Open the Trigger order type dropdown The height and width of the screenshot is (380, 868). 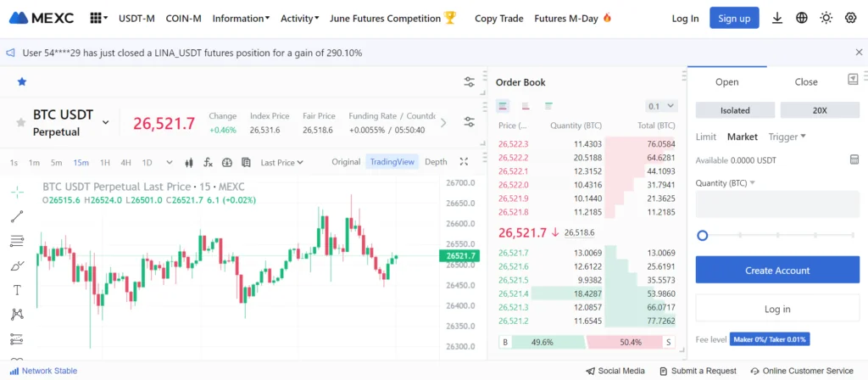pos(787,137)
